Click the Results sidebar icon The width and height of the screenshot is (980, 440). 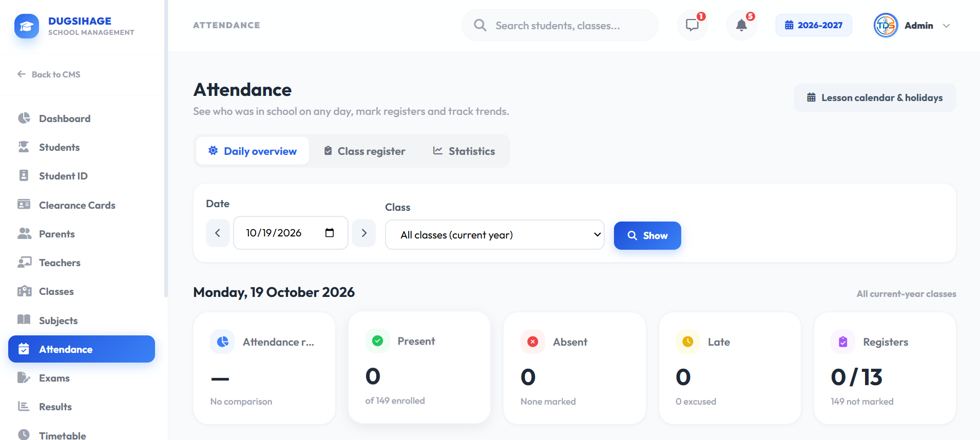click(x=24, y=406)
